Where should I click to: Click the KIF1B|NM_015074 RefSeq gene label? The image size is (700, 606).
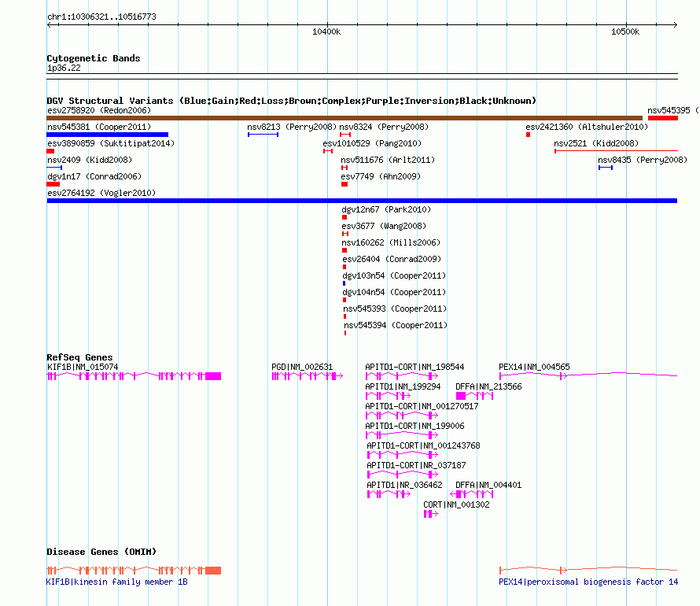(83, 367)
